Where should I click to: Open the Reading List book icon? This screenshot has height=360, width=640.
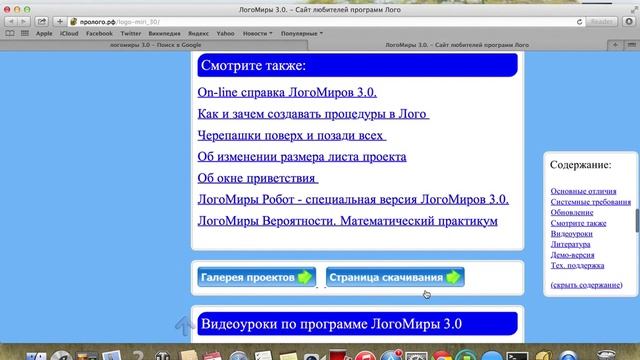pyautogui.click(x=10, y=33)
